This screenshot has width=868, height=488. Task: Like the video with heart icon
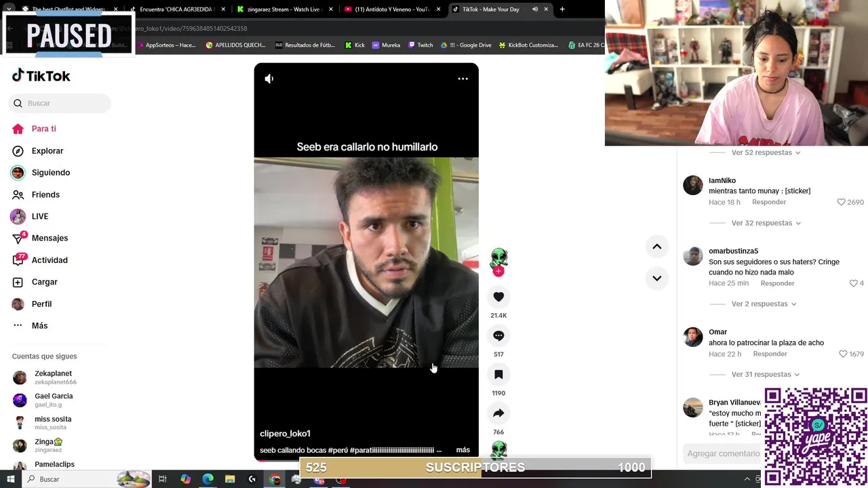tap(498, 297)
